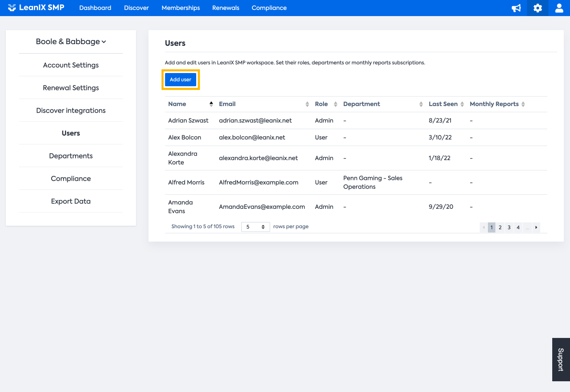The image size is (570, 392).
Task: Click the LeanIX SMP logo
Action: tap(36, 8)
